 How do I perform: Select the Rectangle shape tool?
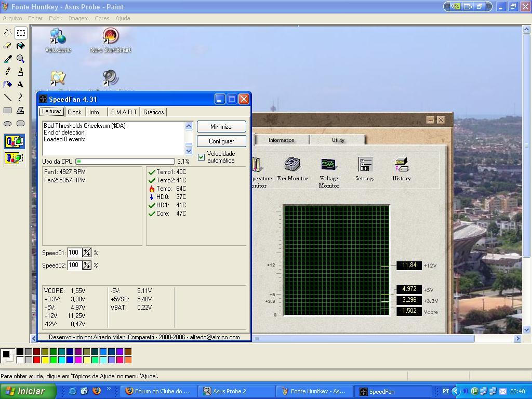(x=8, y=110)
